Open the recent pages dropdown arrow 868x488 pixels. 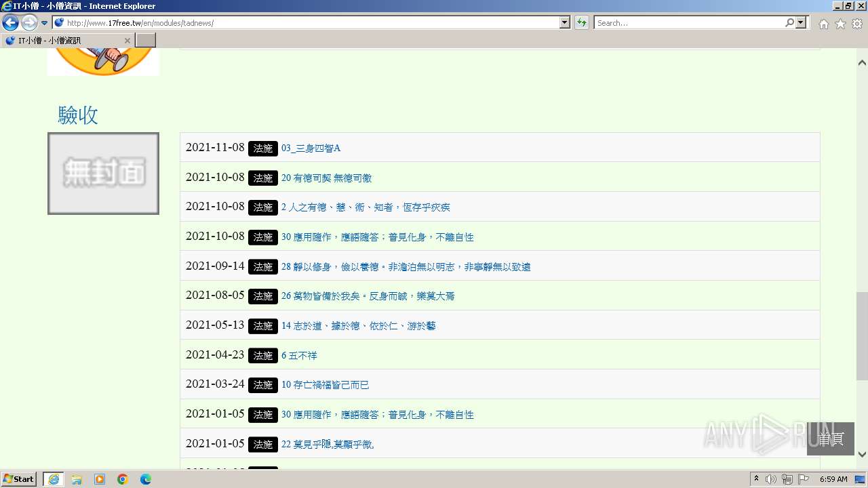(x=45, y=23)
